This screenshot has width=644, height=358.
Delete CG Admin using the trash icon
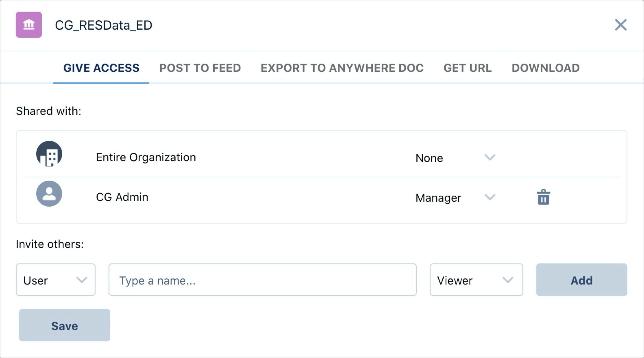(543, 197)
